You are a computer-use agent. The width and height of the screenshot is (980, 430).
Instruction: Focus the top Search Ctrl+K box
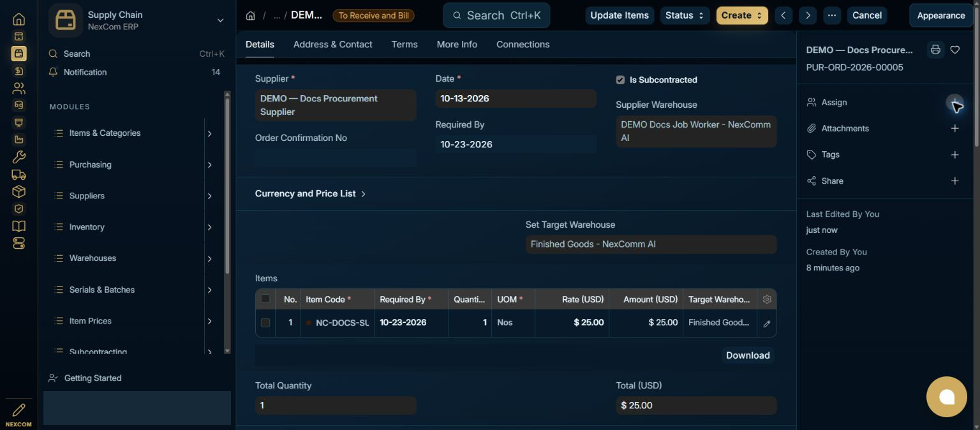pyautogui.click(x=496, y=15)
